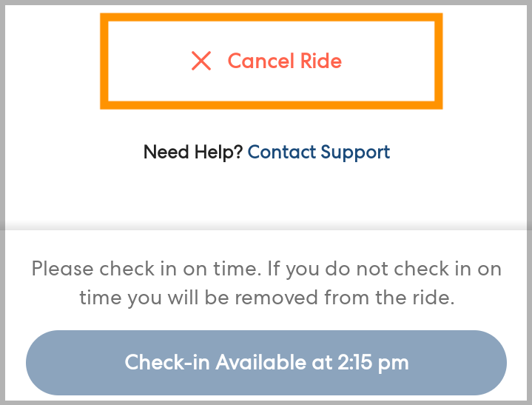Open the Contact Support link
This screenshot has height=405, width=532.
pyautogui.click(x=318, y=153)
